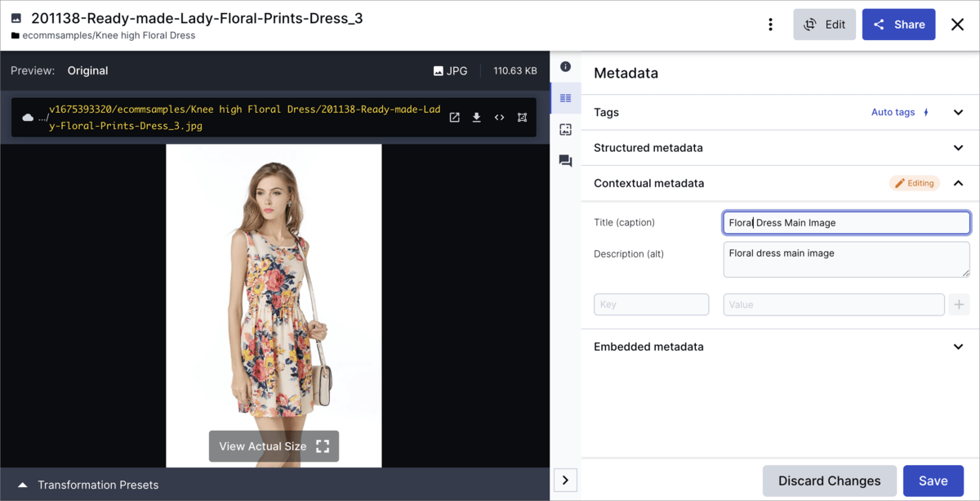Click the Metadata panel heading
This screenshot has width=980, height=501.
point(626,73)
